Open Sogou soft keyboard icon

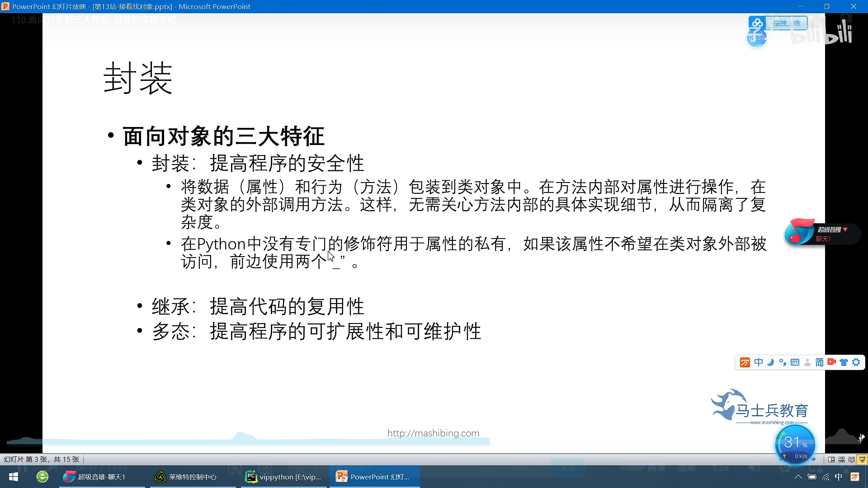(795, 362)
